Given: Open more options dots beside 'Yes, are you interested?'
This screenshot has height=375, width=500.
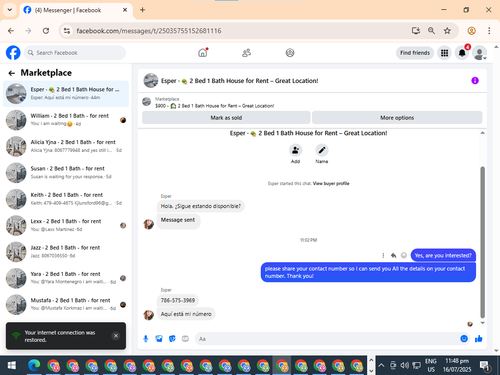Looking at the screenshot, I should pos(383,255).
